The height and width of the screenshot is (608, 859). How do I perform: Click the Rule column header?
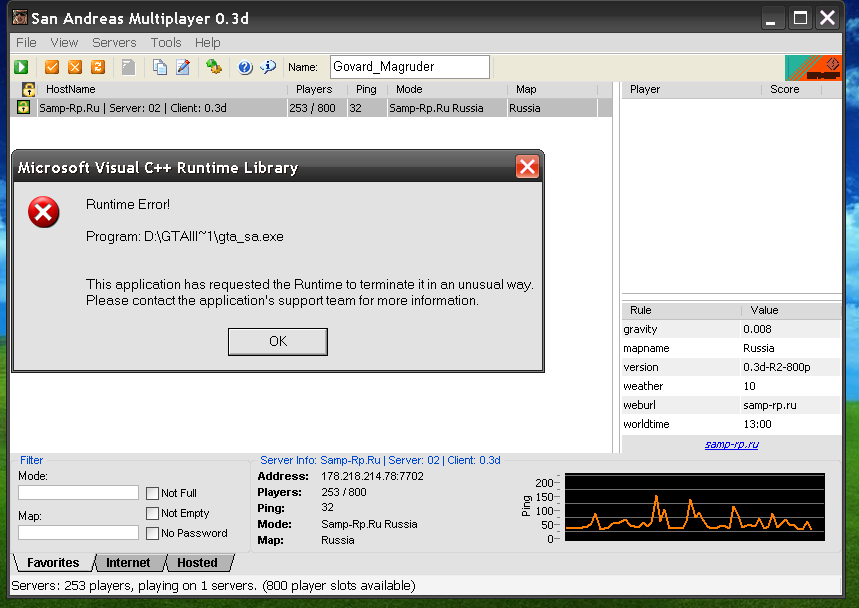682,311
